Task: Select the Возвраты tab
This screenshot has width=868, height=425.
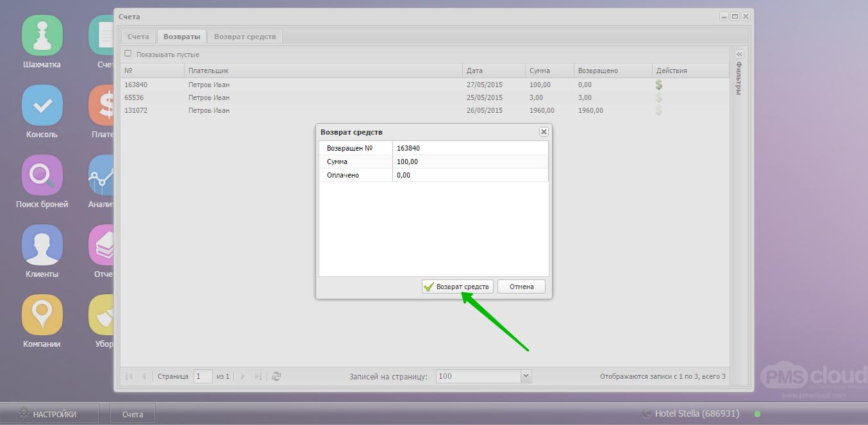Action: pos(181,37)
